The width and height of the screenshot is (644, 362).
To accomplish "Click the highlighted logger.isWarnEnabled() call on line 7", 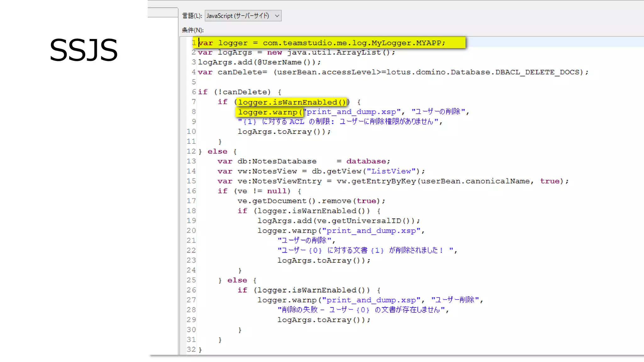I will click(x=292, y=102).
